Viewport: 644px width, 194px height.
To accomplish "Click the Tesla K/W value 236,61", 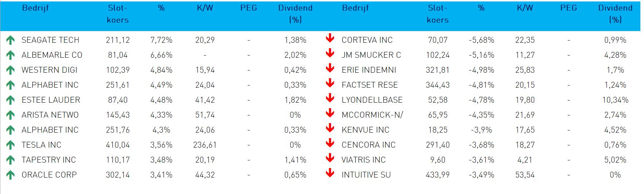I will pyautogui.click(x=205, y=145).
